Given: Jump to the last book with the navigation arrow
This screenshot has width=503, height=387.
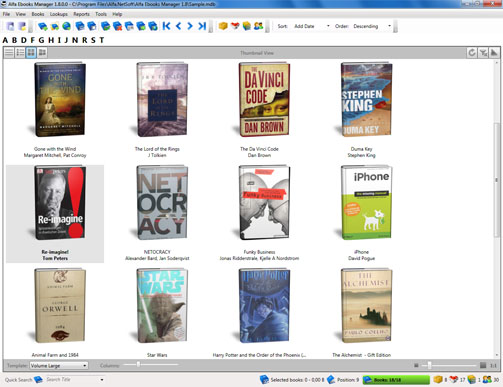Looking at the screenshot, I should click(202, 26).
